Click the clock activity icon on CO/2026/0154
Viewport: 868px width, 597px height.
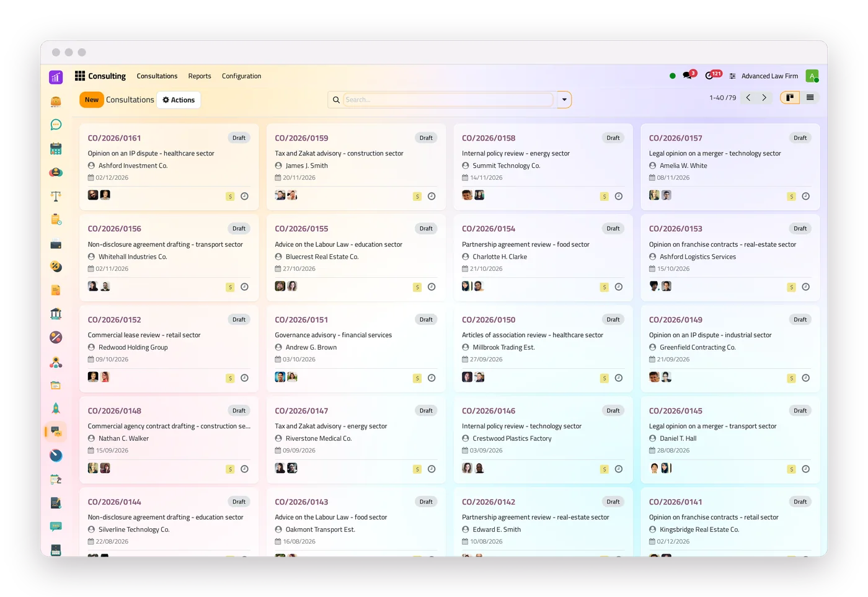tap(618, 287)
